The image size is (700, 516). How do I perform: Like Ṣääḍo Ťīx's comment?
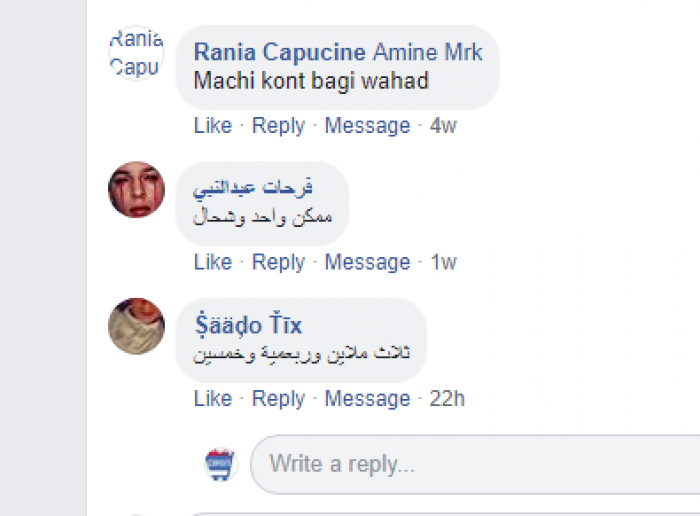click(212, 399)
